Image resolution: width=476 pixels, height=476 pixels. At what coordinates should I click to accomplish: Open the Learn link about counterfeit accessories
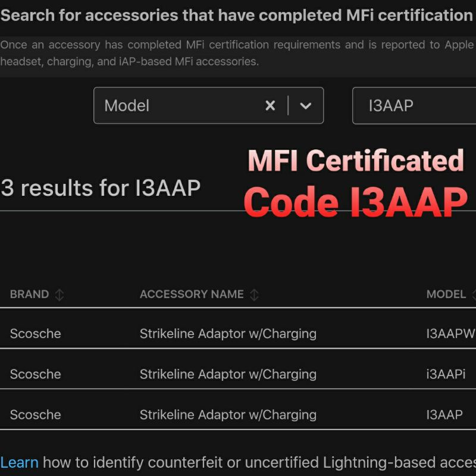point(19,462)
